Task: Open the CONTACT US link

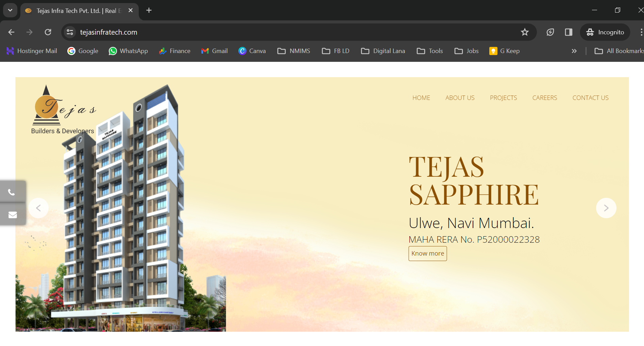Action: (x=590, y=98)
